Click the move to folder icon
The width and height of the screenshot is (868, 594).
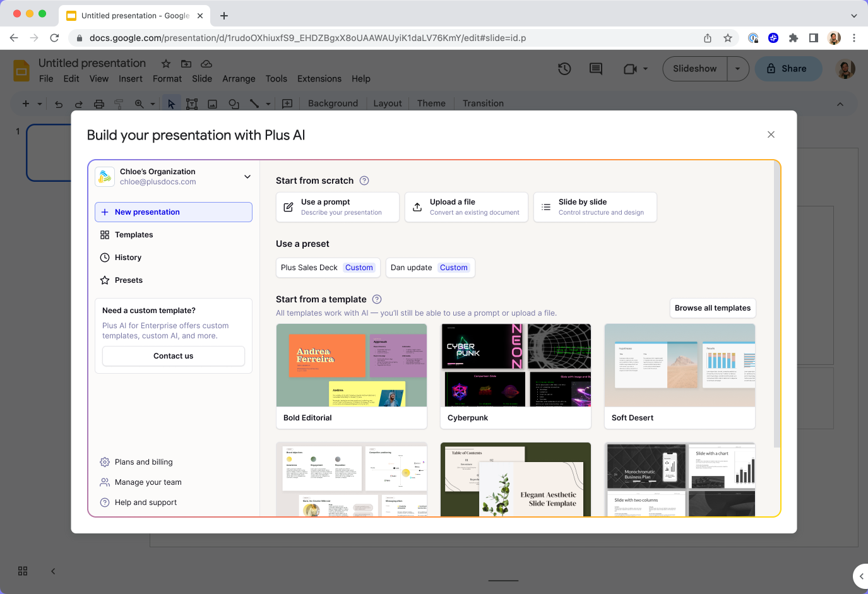tap(186, 64)
